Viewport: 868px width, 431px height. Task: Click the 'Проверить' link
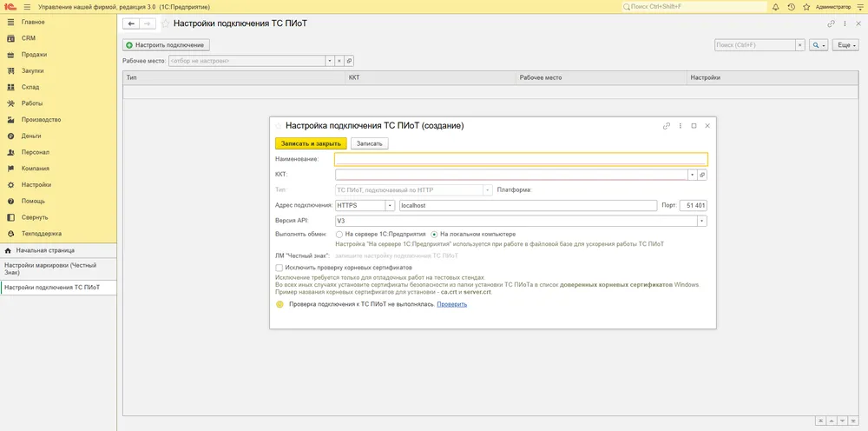click(451, 304)
